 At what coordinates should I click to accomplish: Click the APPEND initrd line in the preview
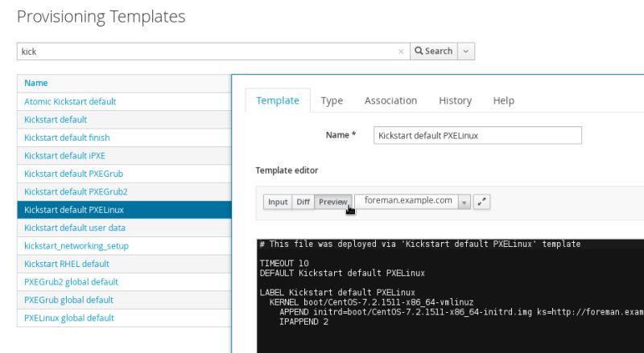(461, 312)
